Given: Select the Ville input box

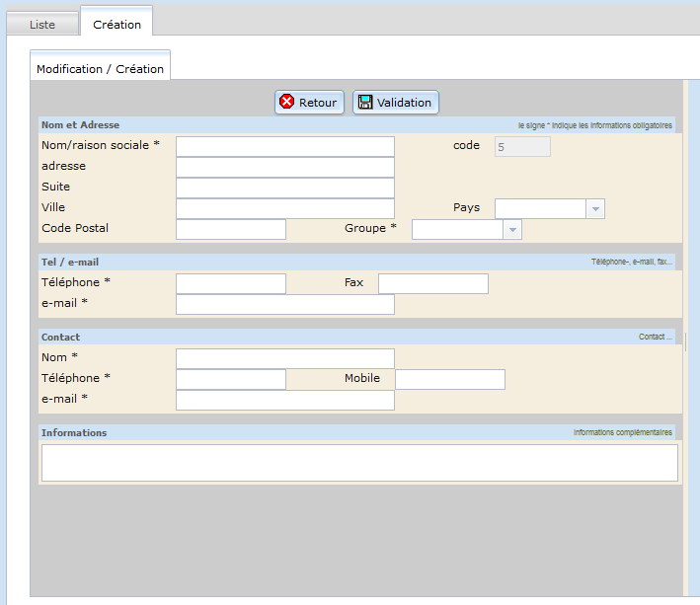Looking at the screenshot, I should tap(284, 208).
